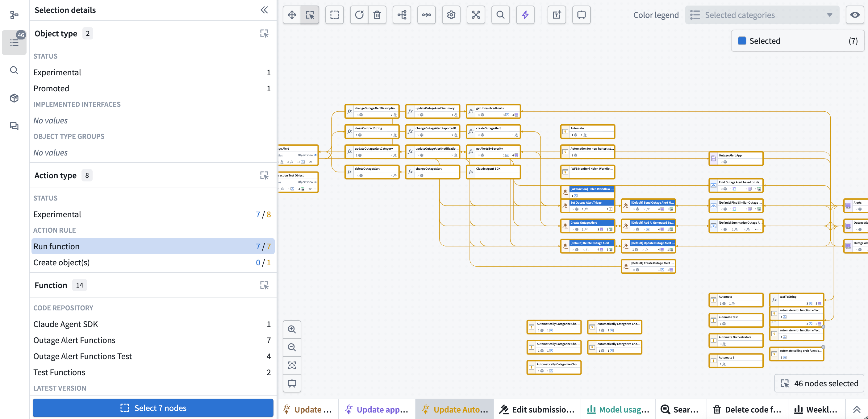Image resolution: width=868 pixels, height=419 pixels.
Task: Click the Outage Alert App node
Action: [736, 159]
